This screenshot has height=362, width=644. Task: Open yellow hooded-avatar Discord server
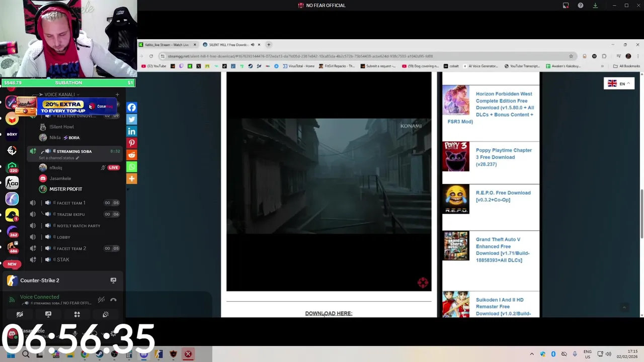point(12,215)
